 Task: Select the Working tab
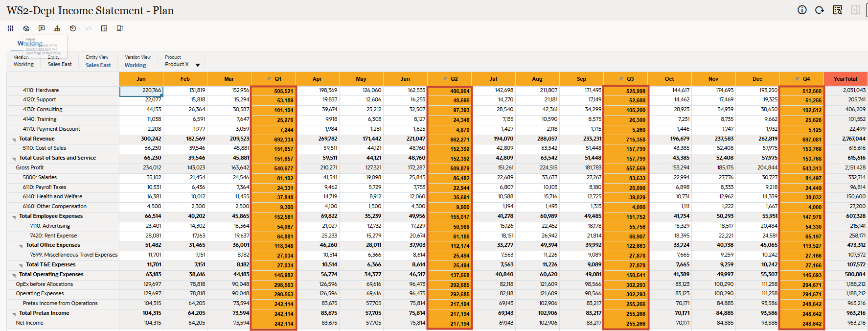[30, 44]
